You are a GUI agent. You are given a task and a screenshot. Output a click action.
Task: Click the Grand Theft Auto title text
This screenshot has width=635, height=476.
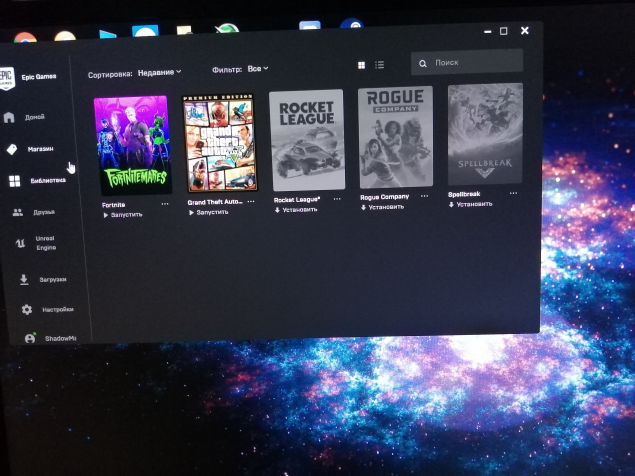coord(215,202)
